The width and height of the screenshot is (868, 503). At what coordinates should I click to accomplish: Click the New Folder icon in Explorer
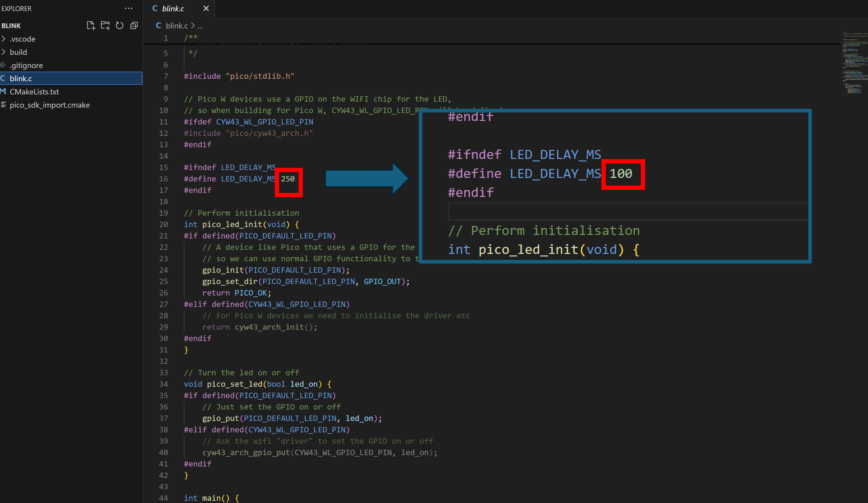[x=105, y=26]
